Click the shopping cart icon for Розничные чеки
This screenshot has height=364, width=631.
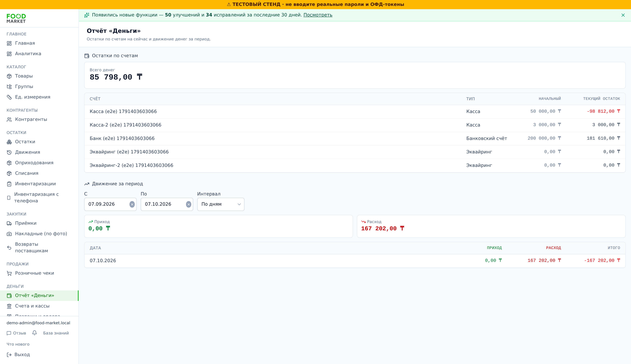[9, 273]
